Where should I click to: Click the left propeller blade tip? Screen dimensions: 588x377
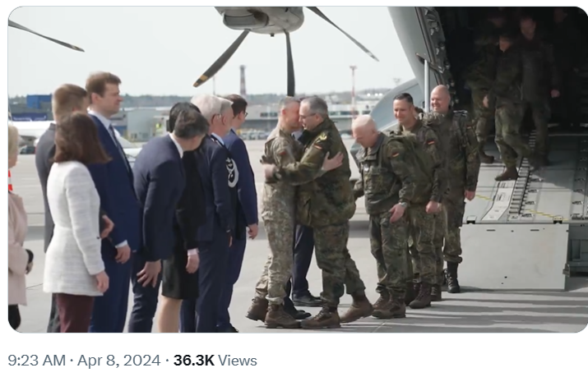pos(75,48)
